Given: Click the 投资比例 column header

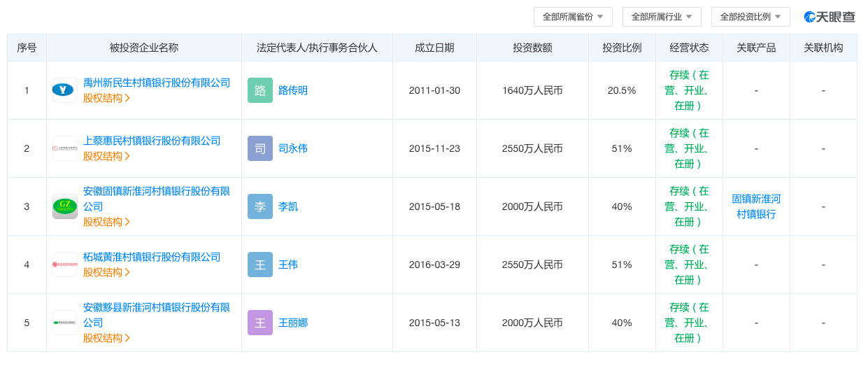Looking at the screenshot, I should (622, 48).
